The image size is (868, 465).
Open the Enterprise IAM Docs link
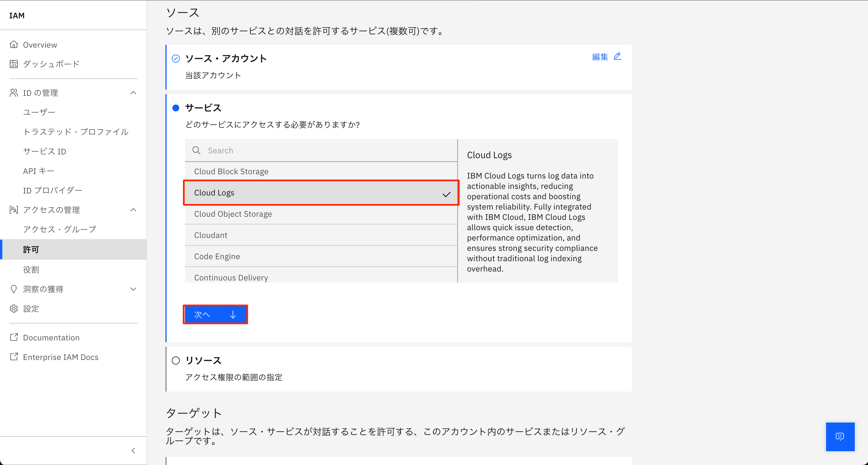coord(61,357)
